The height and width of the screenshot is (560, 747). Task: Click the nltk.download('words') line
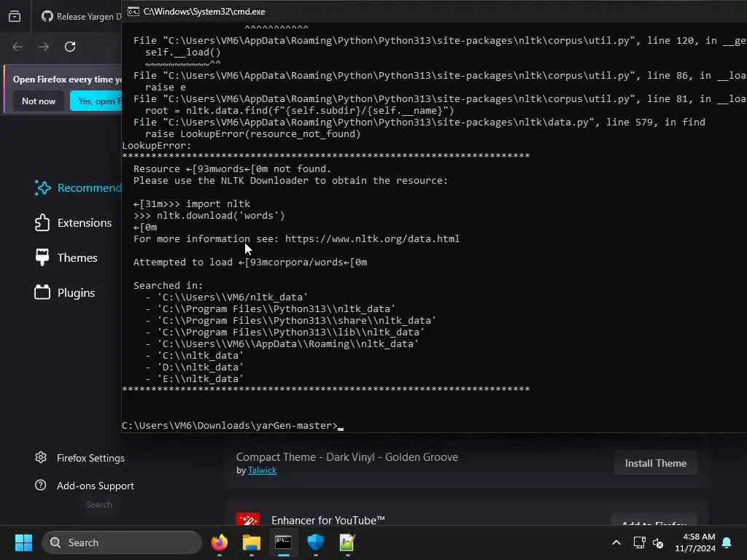click(x=209, y=216)
